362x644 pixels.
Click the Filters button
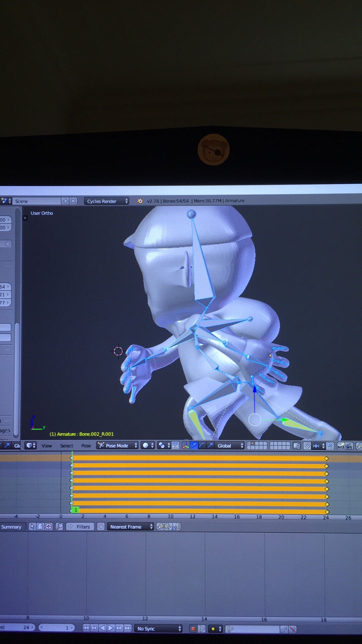pyautogui.click(x=80, y=527)
